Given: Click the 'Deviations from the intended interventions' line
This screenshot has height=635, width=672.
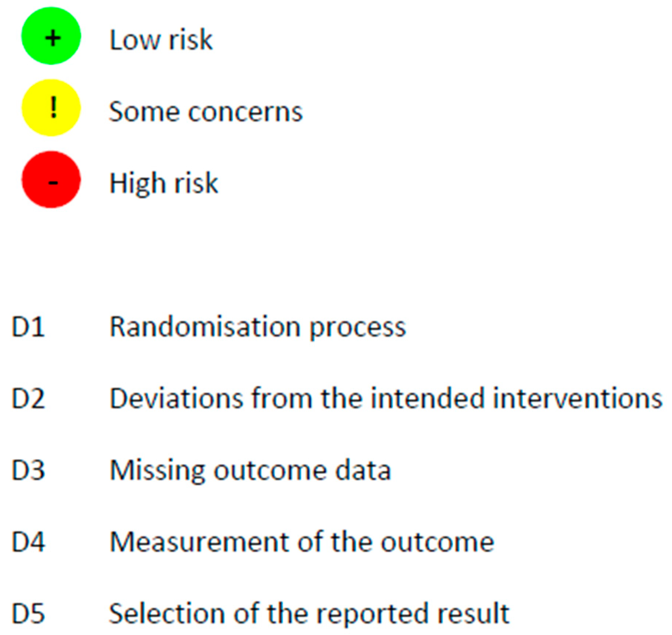Looking at the screenshot, I should (x=386, y=398).
